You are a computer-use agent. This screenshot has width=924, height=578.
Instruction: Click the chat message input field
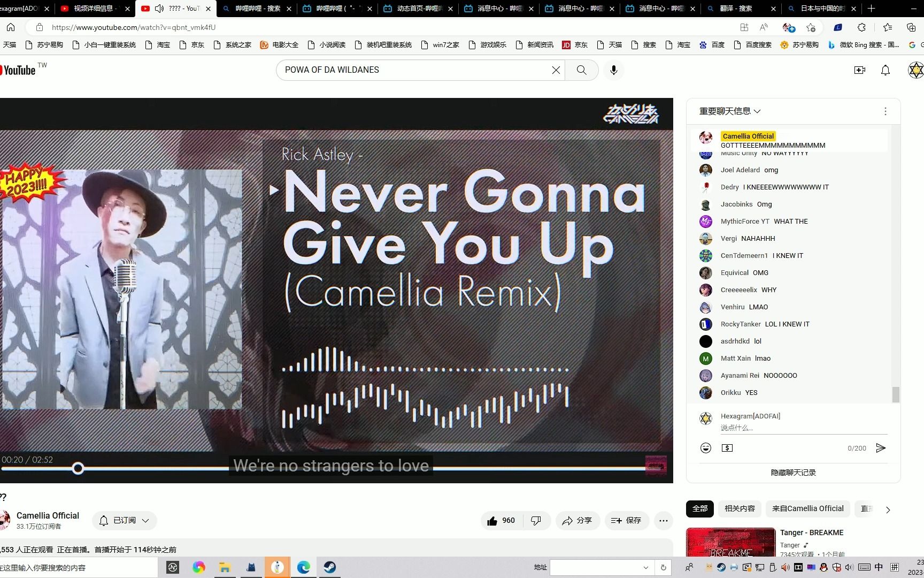pyautogui.click(x=804, y=428)
